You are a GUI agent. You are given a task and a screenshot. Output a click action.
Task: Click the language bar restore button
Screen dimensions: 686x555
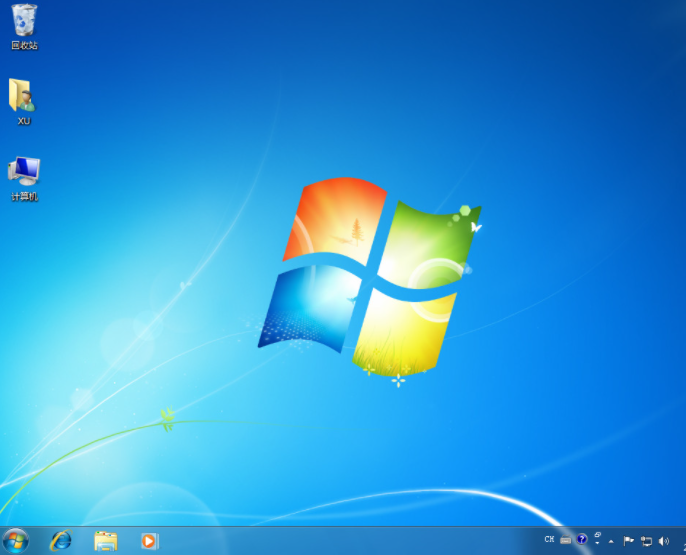pyautogui.click(x=597, y=535)
